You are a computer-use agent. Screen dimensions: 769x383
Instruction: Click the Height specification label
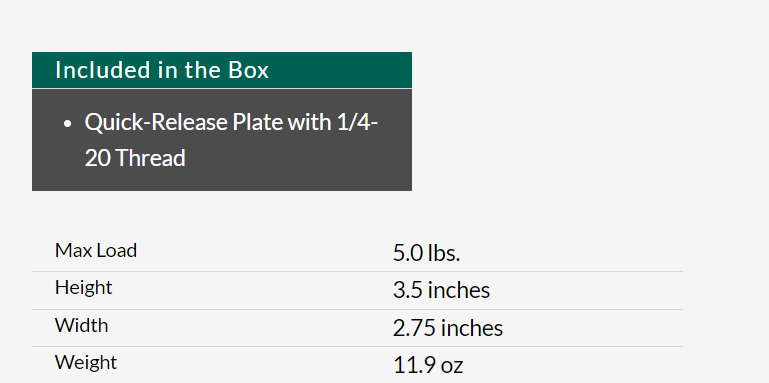coord(83,287)
